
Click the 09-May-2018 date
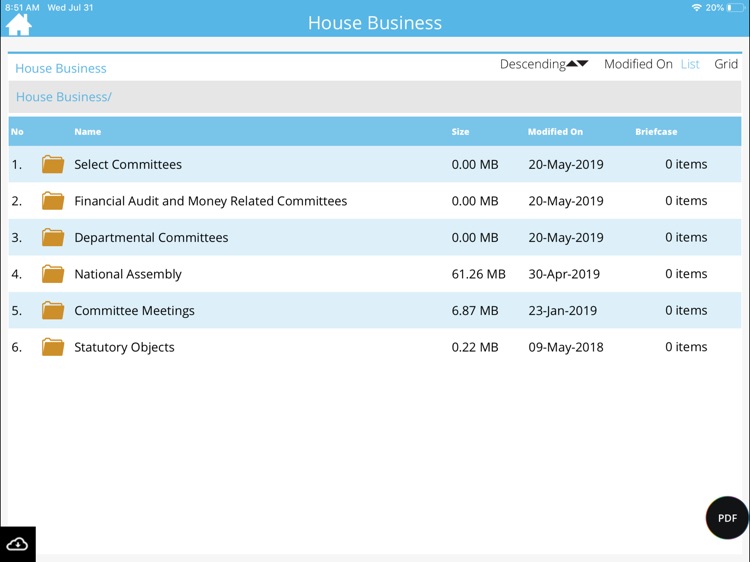(x=566, y=347)
